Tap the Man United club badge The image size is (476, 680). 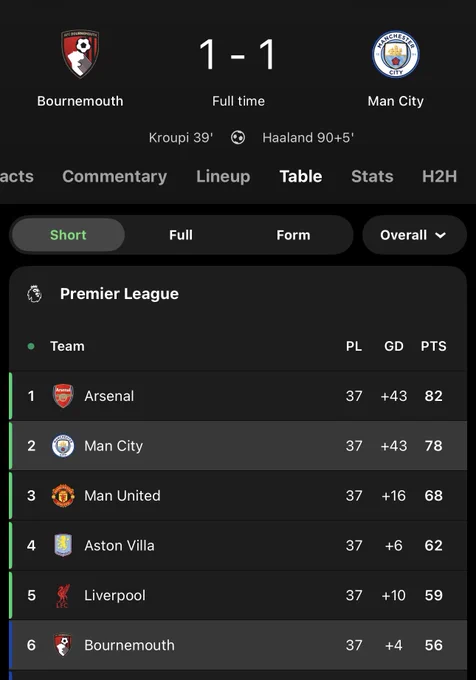click(63, 495)
